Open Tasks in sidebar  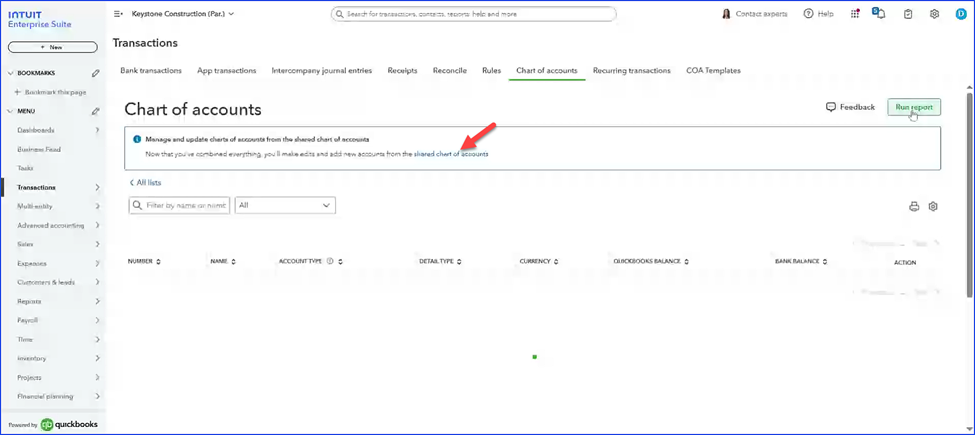click(x=25, y=168)
